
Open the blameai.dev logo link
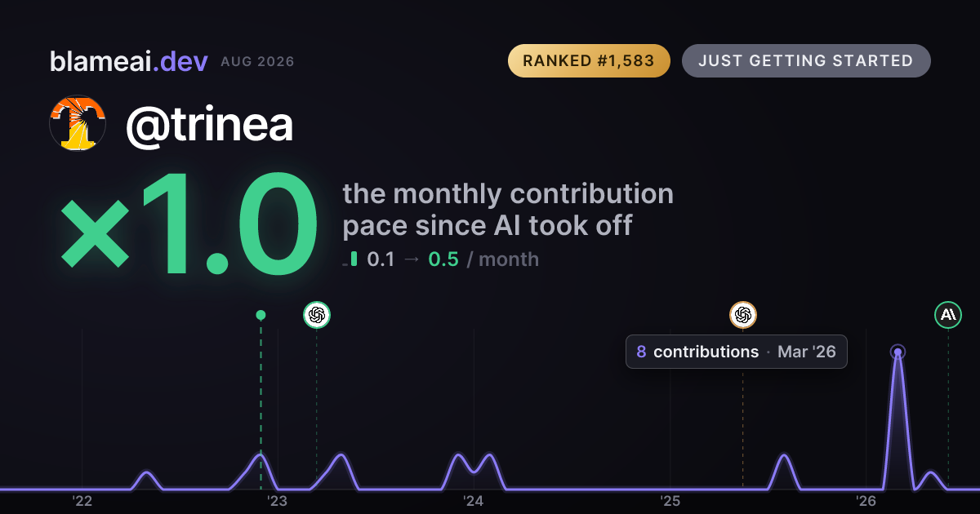point(129,61)
